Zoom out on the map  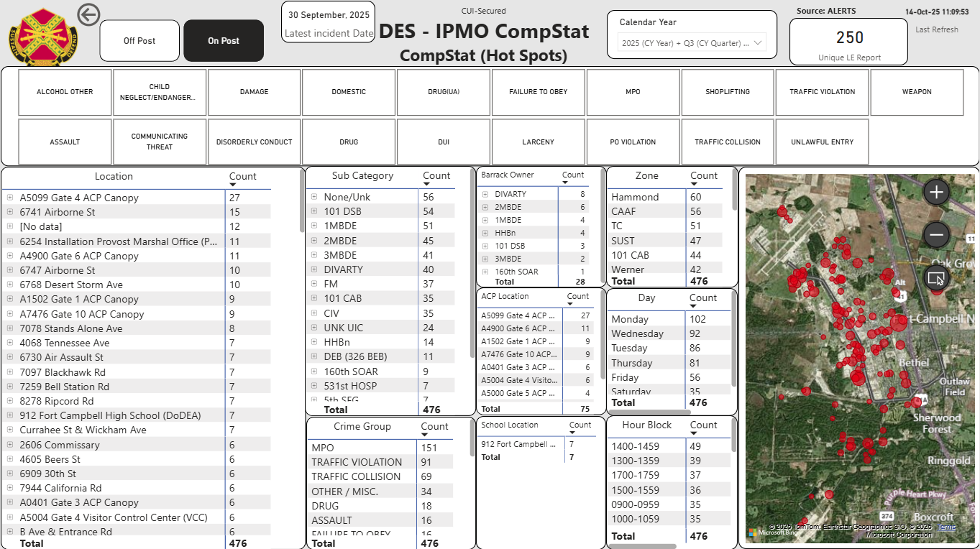point(936,235)
